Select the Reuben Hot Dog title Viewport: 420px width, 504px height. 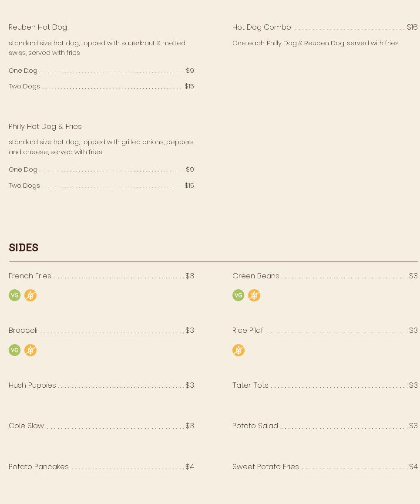[38, 27]
